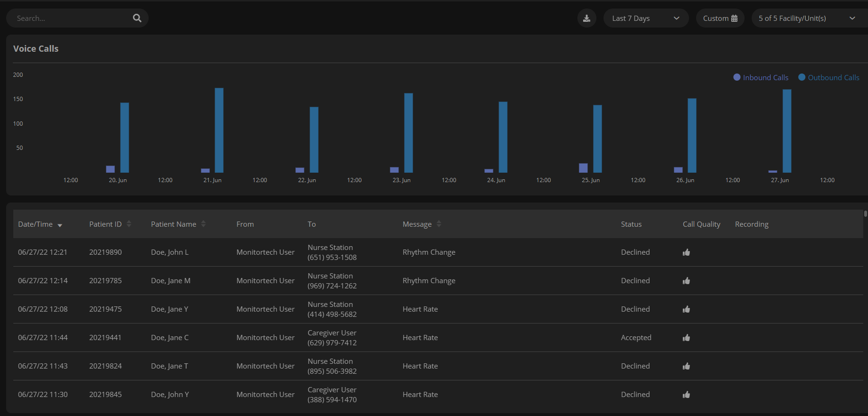
Task: Click the 25. Jun inbound calls bar
Action: pyautogui.click(x=583, y=167)
